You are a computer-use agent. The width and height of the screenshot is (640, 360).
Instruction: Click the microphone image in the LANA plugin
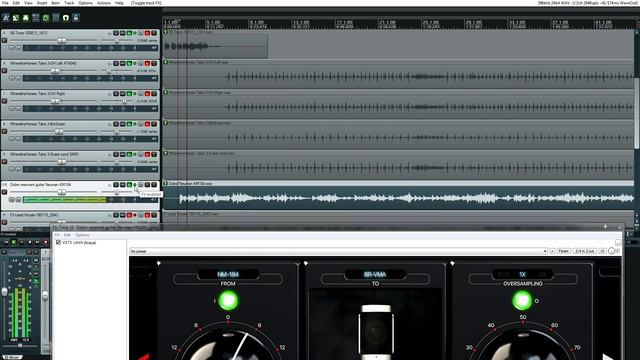[x=376, y=331]
